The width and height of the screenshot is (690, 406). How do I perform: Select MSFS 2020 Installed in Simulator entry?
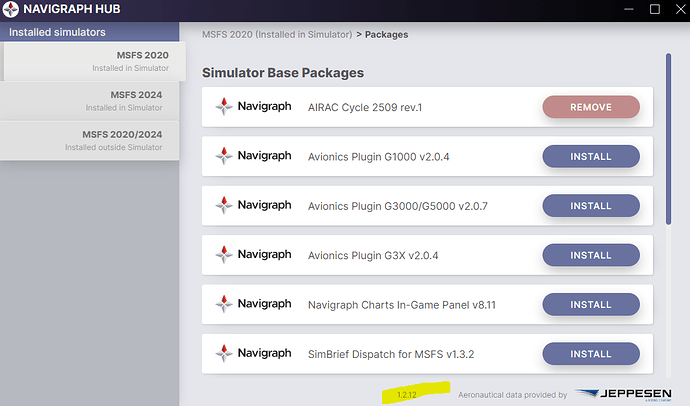pos(94,61)
